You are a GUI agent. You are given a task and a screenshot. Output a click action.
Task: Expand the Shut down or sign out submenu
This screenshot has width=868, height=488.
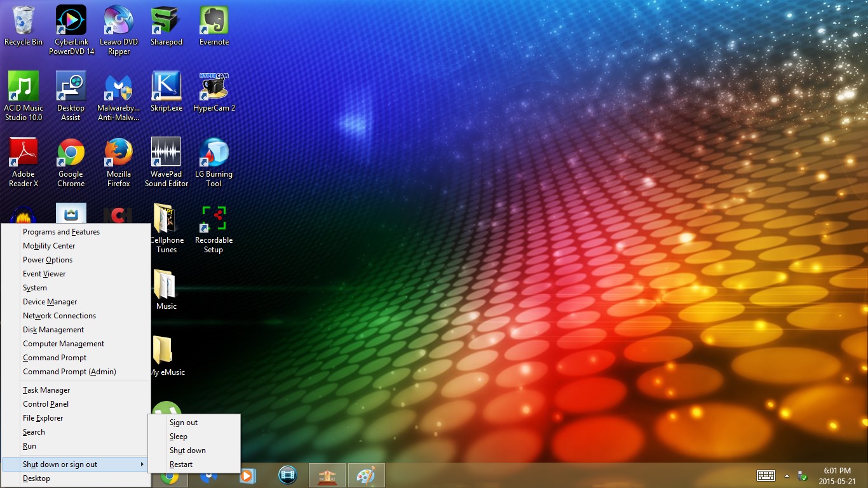pyautogui.click(x=76, y=464)
